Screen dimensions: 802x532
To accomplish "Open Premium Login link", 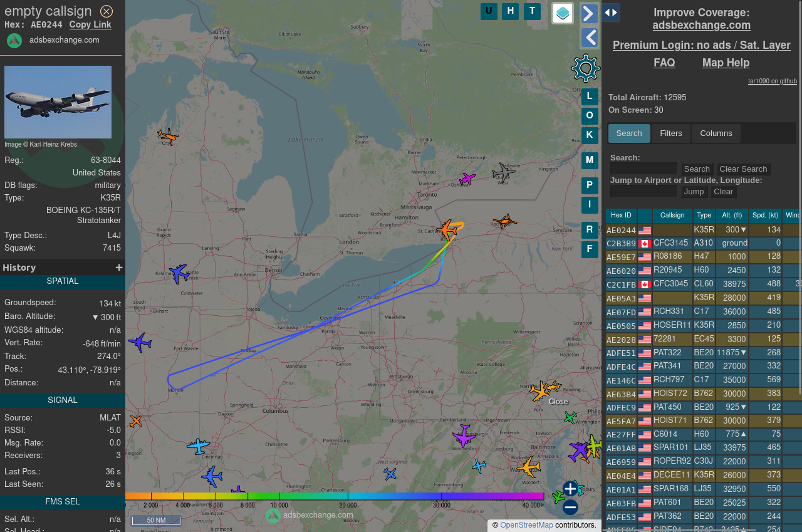I will [701, 45].
